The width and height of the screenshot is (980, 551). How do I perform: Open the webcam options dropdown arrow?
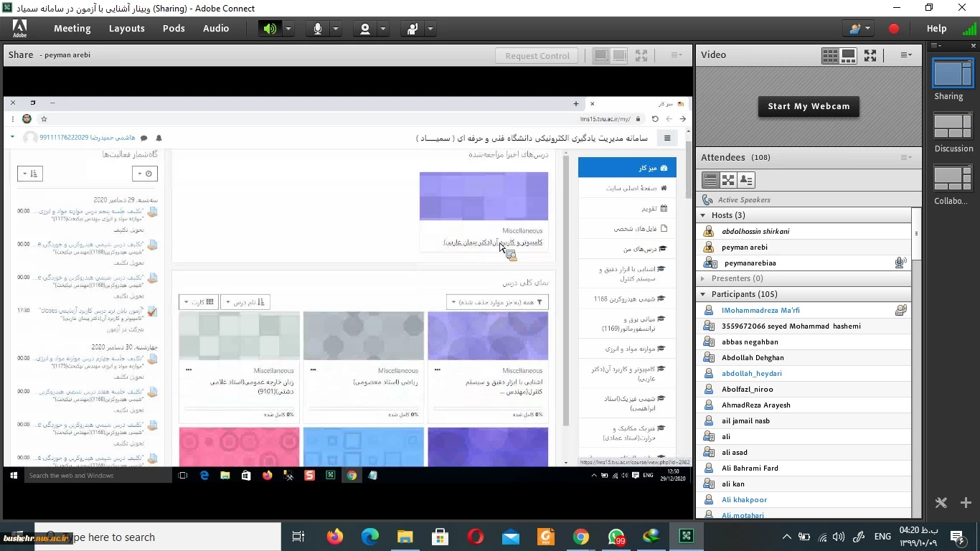[383, 29]
